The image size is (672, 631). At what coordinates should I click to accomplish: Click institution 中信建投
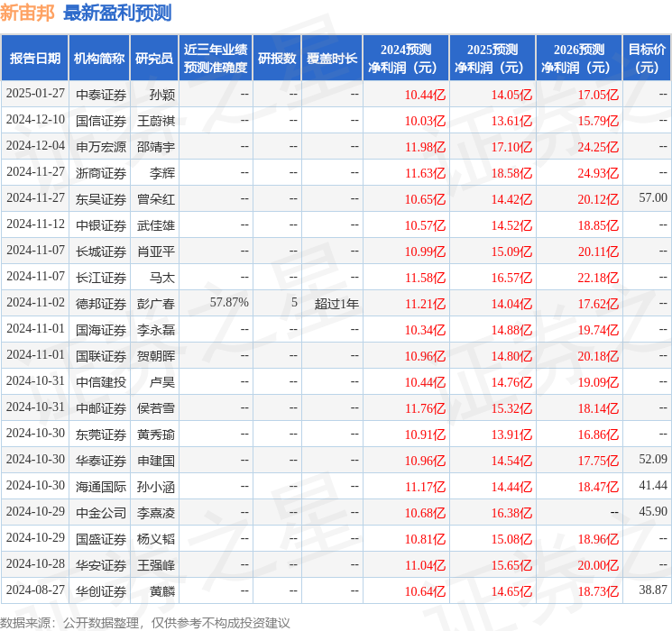coord(101,382)
